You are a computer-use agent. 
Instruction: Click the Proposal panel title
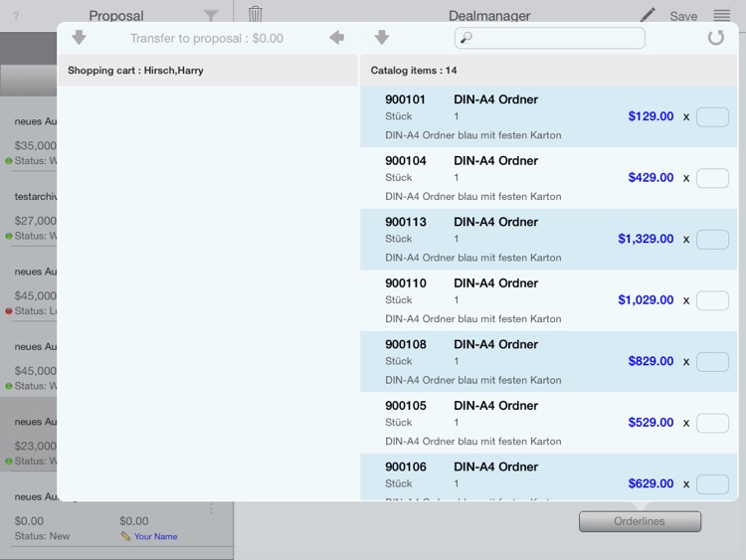(x=116, y=16)
